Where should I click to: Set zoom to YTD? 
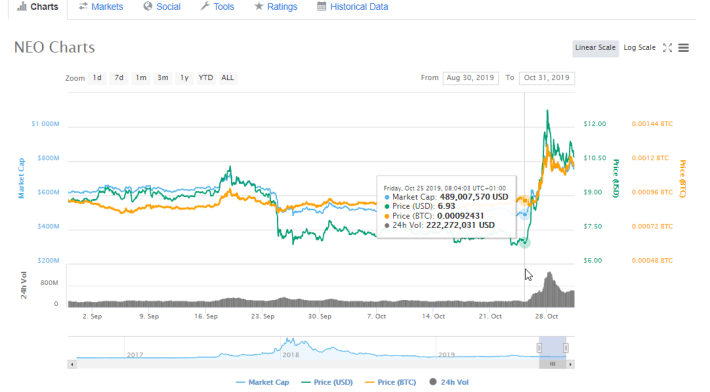pos(206,78)
